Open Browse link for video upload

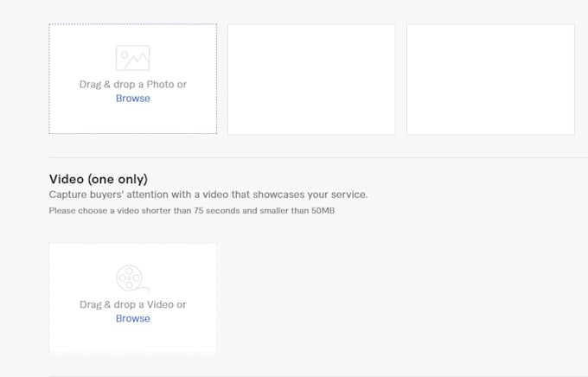tap(133, 318)
